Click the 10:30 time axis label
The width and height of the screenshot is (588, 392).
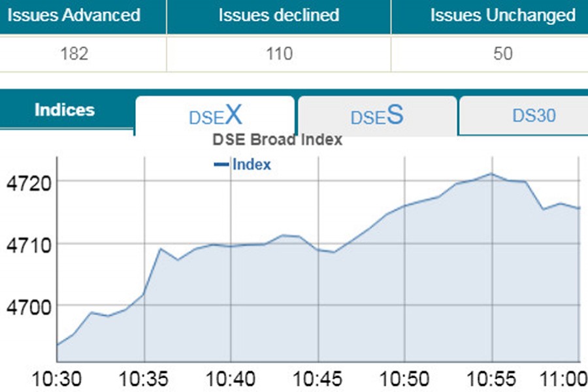tap(57, 379)
